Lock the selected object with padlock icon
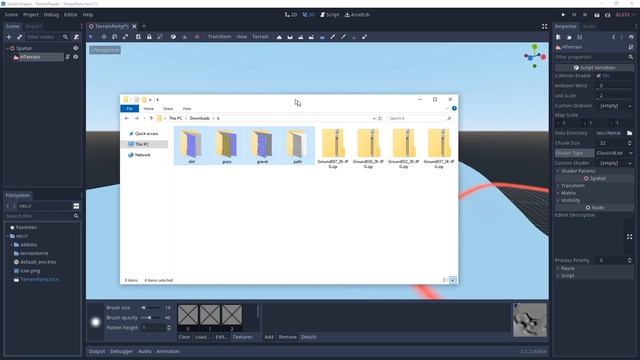 point(149,37)
